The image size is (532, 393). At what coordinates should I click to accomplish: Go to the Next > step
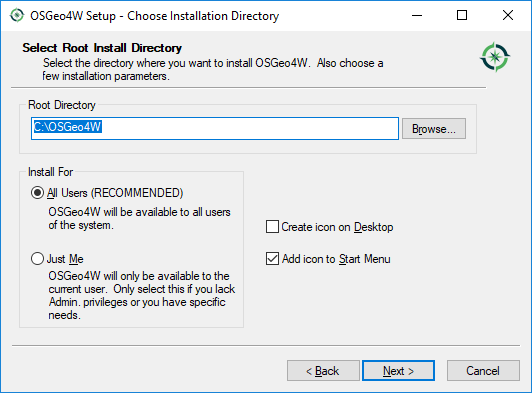click(398, 371)
